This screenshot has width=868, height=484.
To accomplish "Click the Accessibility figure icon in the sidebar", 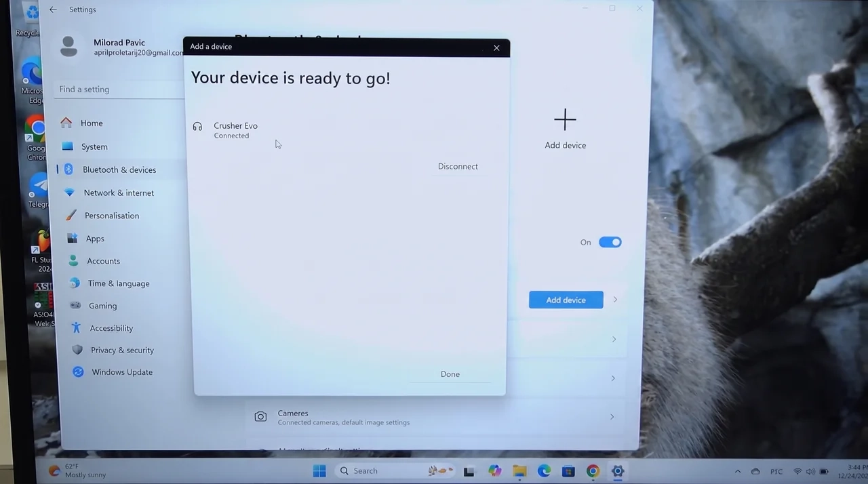I will coord(76,327).
